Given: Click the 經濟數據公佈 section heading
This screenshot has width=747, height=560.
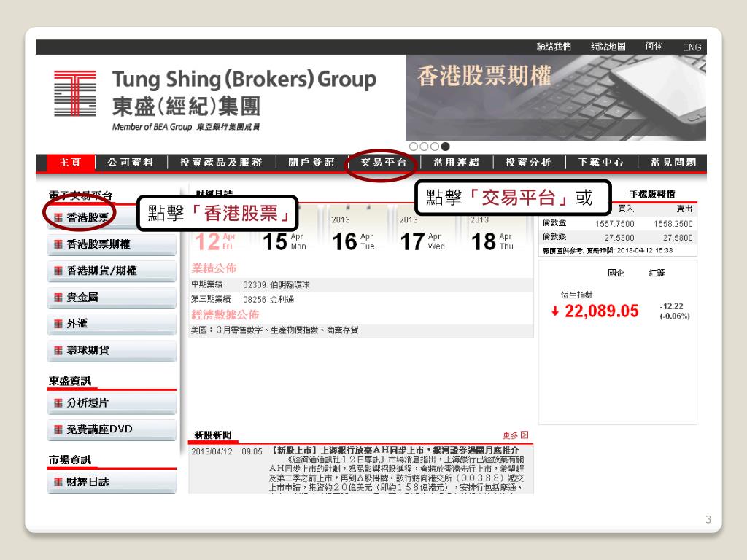Looking at the screenshot, I should (x=225, y=315).
